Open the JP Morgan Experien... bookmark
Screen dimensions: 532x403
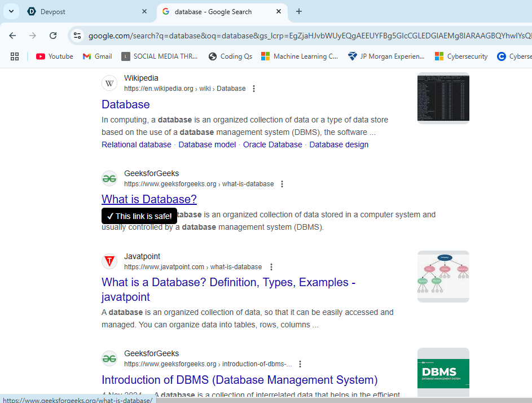(386, 56)
